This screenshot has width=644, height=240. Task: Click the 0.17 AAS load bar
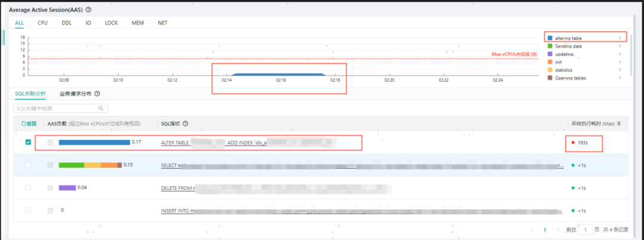94,142
